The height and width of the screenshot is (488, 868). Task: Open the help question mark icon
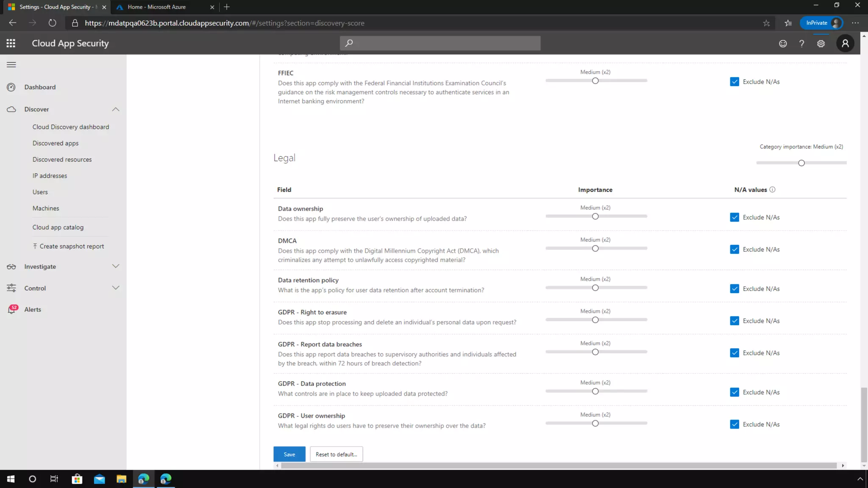[x=801, y=44]
